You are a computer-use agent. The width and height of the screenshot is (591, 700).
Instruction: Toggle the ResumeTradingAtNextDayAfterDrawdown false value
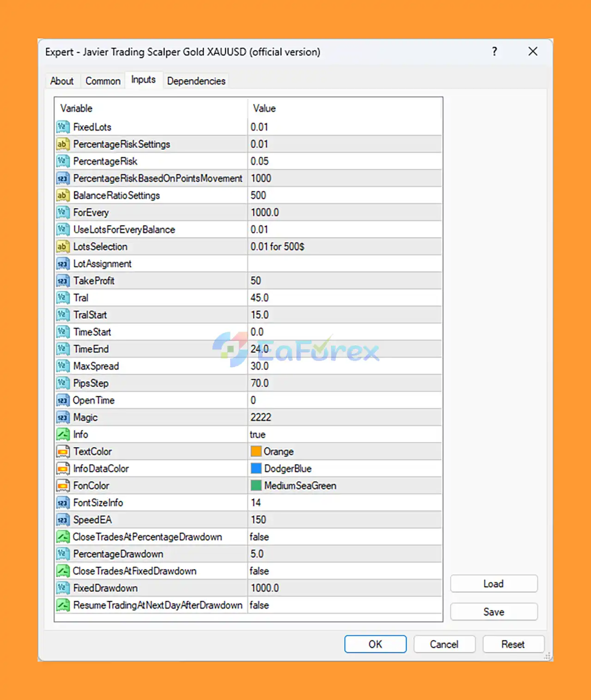[259, 605]
